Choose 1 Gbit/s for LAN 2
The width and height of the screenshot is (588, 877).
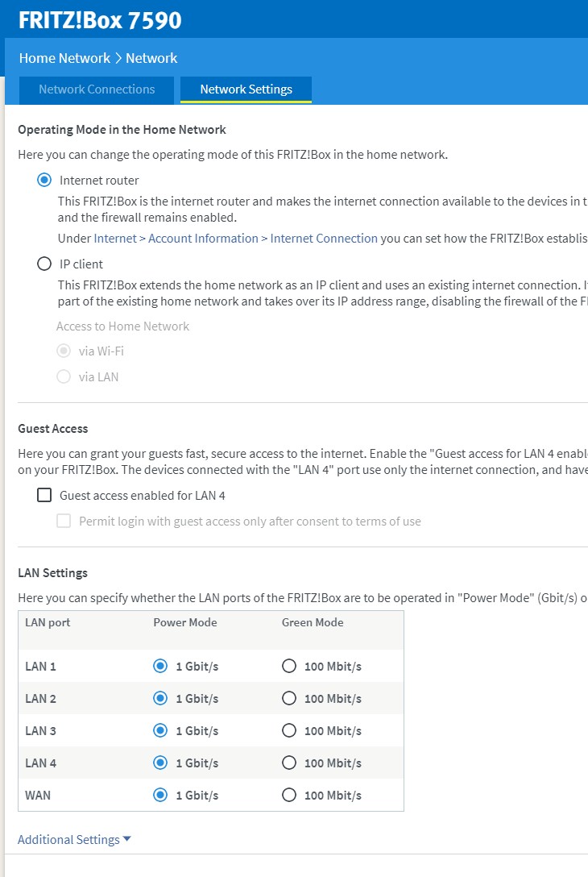click(160, 699)
